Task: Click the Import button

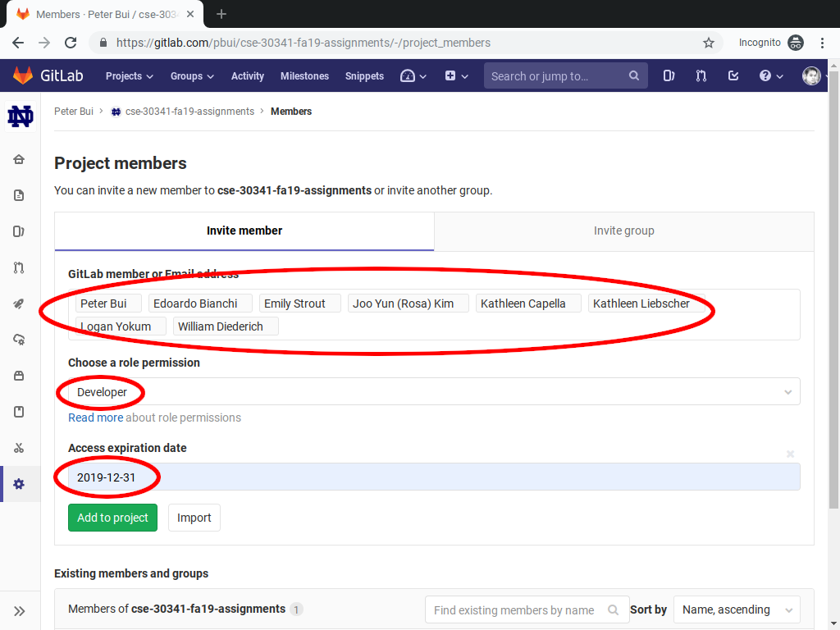Action: coord(194,518)
